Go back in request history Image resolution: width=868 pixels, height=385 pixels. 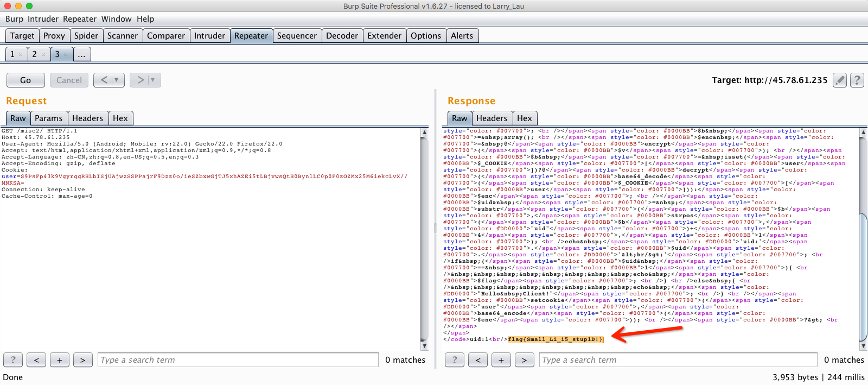tap(104, 80)
